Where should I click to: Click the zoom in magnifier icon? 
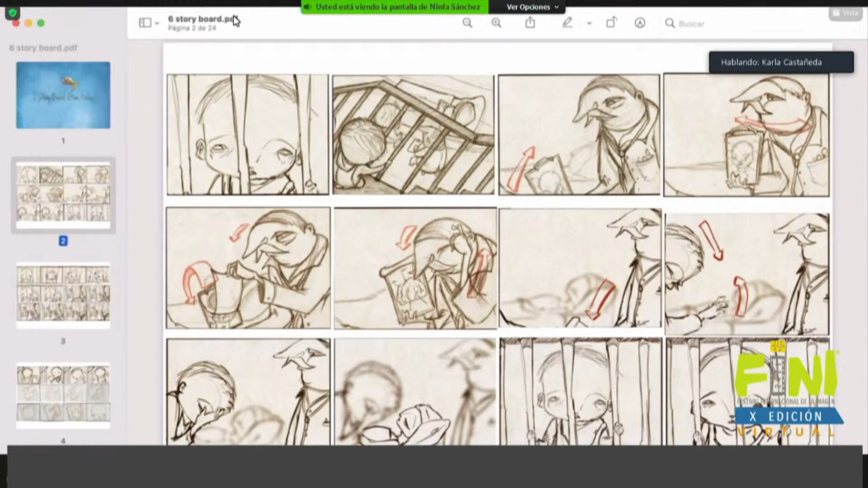tap(496, 23)
